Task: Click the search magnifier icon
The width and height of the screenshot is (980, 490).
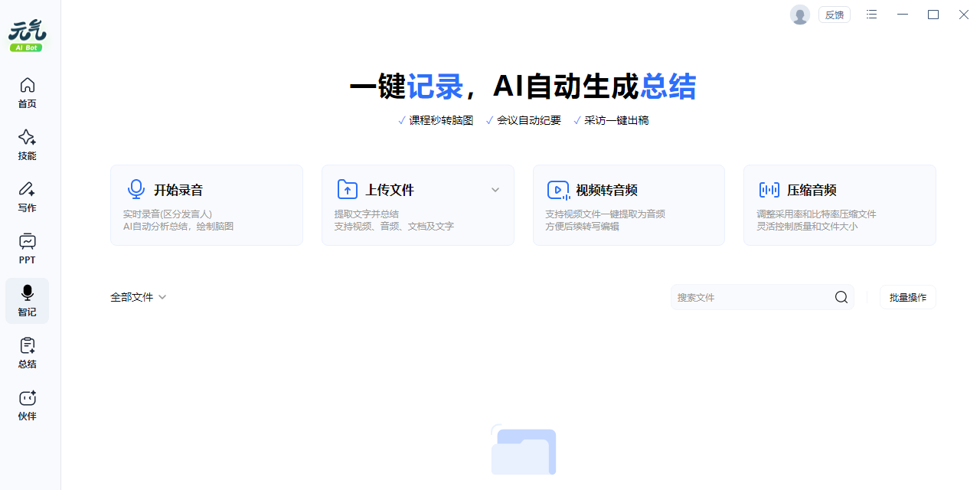Action: (841, 296)
